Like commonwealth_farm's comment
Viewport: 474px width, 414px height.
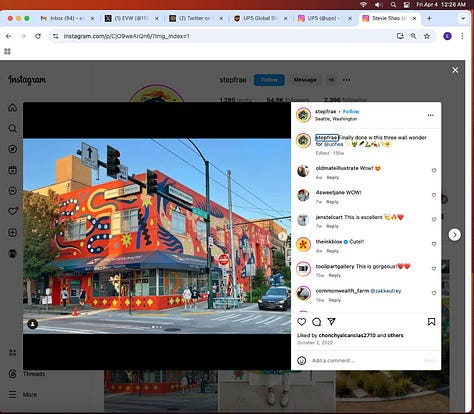point(434,293)
